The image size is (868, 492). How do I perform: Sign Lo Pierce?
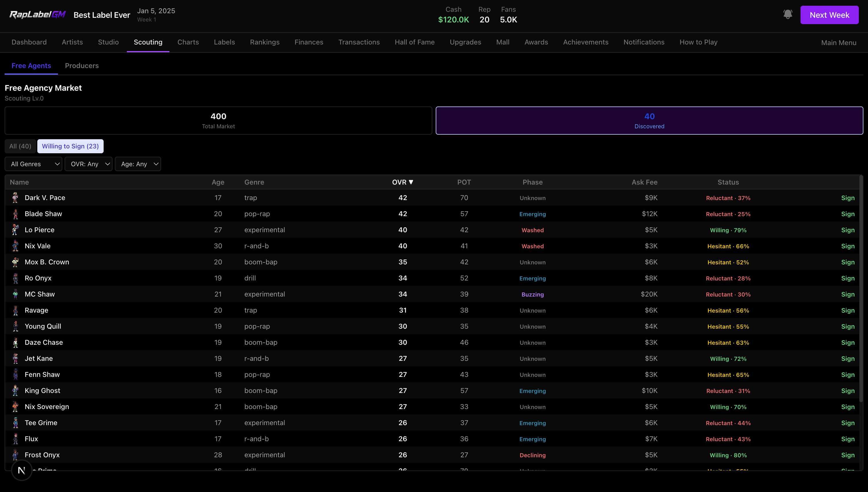point(847,230)
